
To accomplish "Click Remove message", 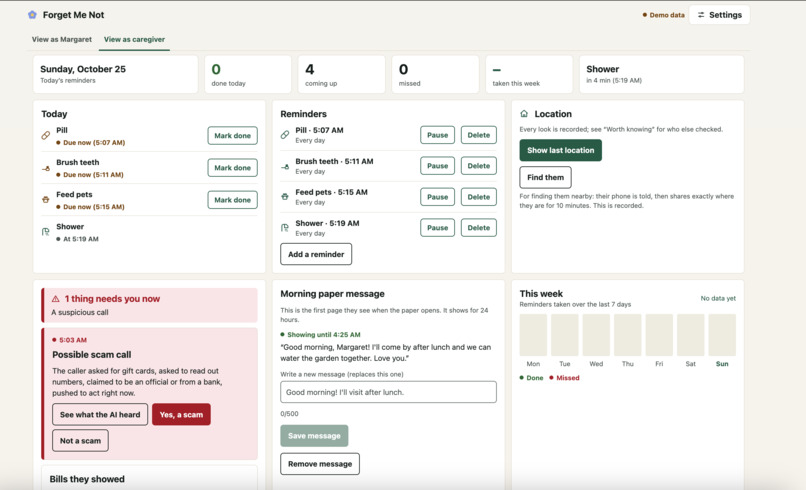I will 320,464.
